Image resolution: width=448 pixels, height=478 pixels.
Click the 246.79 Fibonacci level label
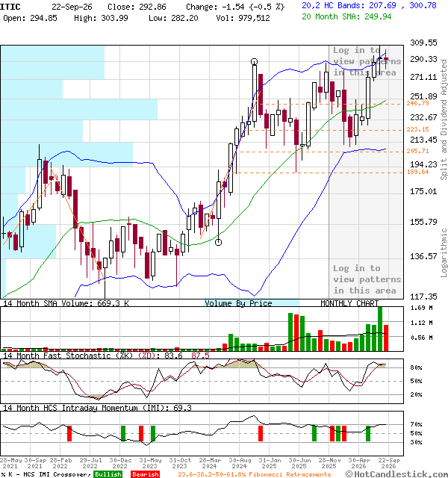coord(417,103)
